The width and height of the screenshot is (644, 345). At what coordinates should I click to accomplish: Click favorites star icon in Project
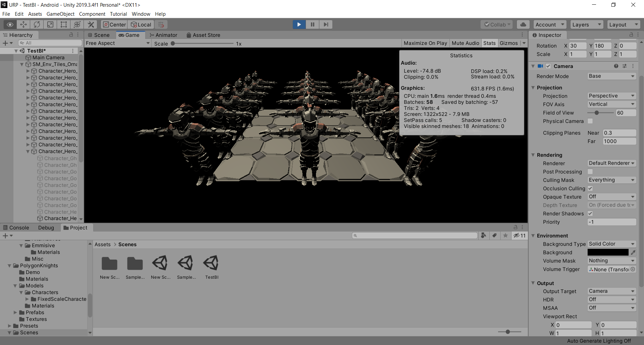[505, 235]
